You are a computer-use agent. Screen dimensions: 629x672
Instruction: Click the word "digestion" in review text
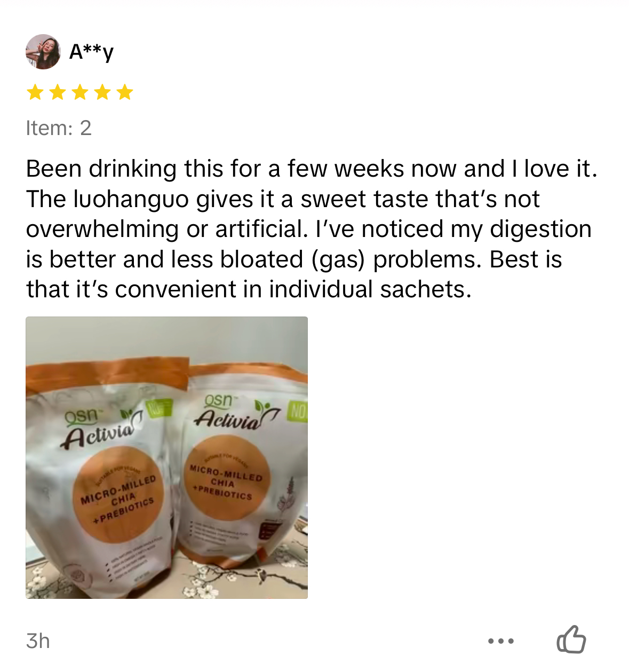coord(540,230)
